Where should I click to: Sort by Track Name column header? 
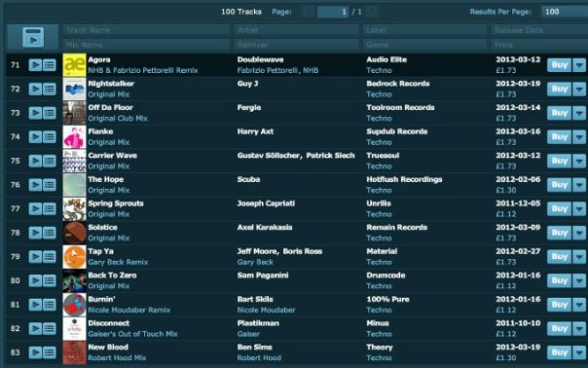tap(146, 30)
